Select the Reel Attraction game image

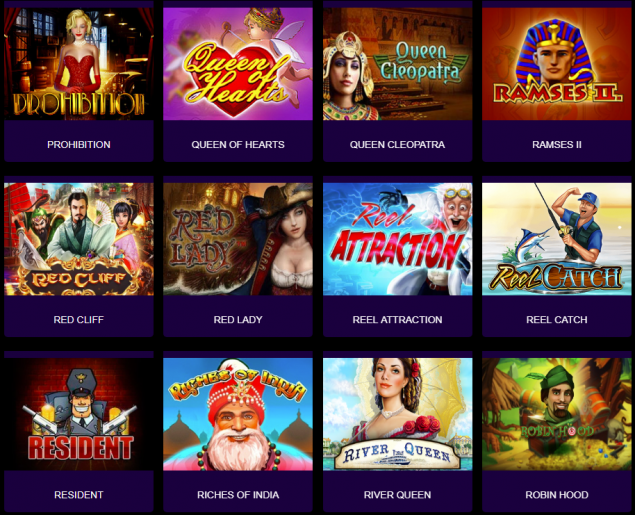397,239
